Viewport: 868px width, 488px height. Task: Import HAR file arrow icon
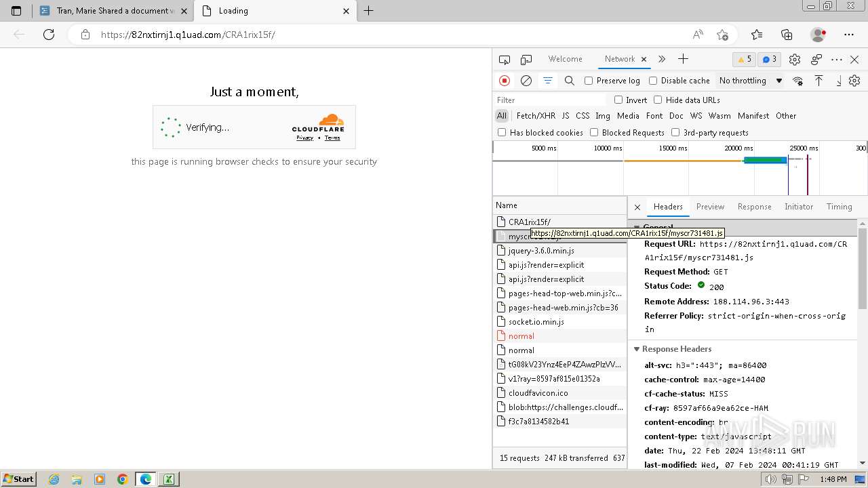pos(818,81)
